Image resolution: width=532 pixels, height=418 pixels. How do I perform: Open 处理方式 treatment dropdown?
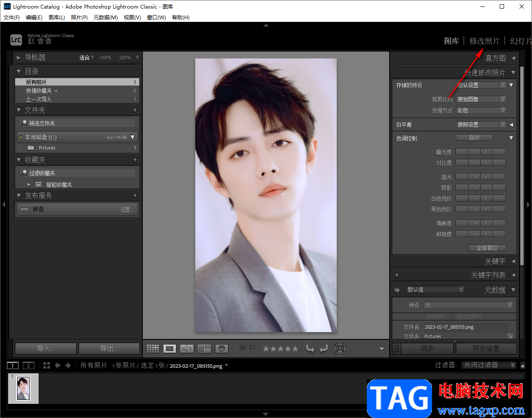(x=481, y=110)
